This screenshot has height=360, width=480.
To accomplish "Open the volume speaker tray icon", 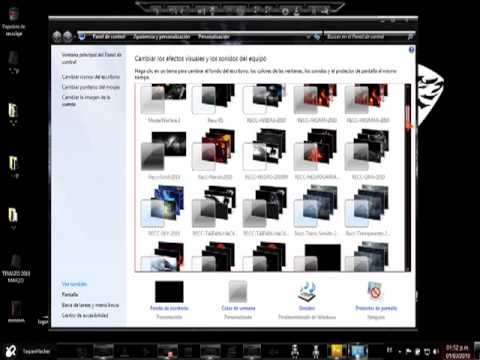I will (436, 351).
